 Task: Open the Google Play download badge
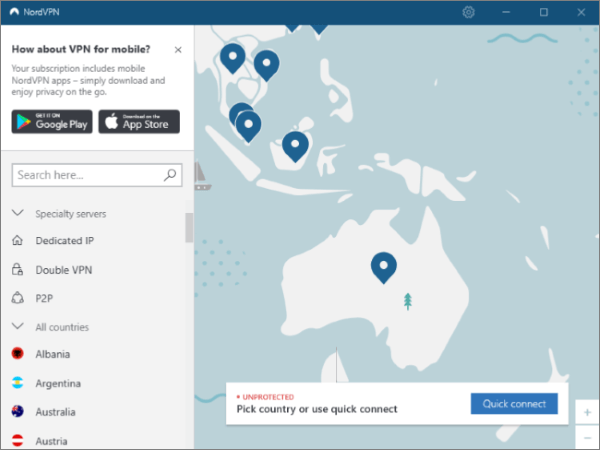[x=52, y=122]
